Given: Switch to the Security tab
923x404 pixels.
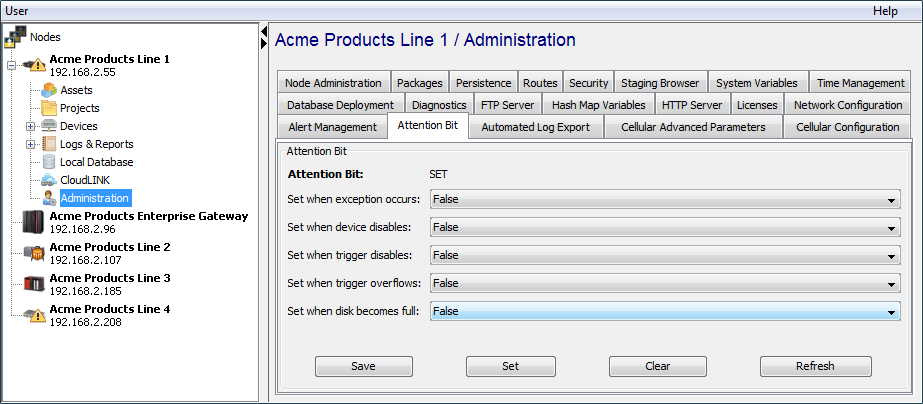Looking at the screenshot, I should 589,83.
